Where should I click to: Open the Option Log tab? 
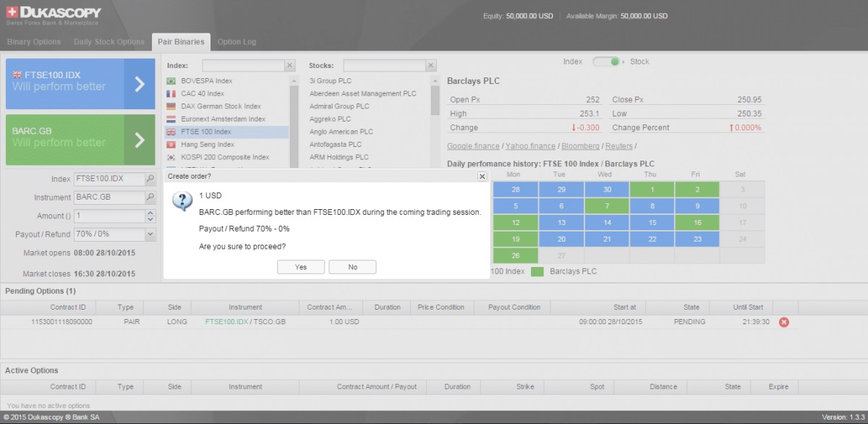point(237,42)
